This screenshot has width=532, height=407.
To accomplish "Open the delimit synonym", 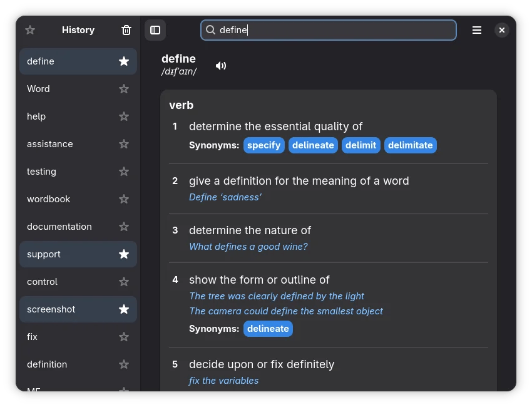I will (361, 145).
